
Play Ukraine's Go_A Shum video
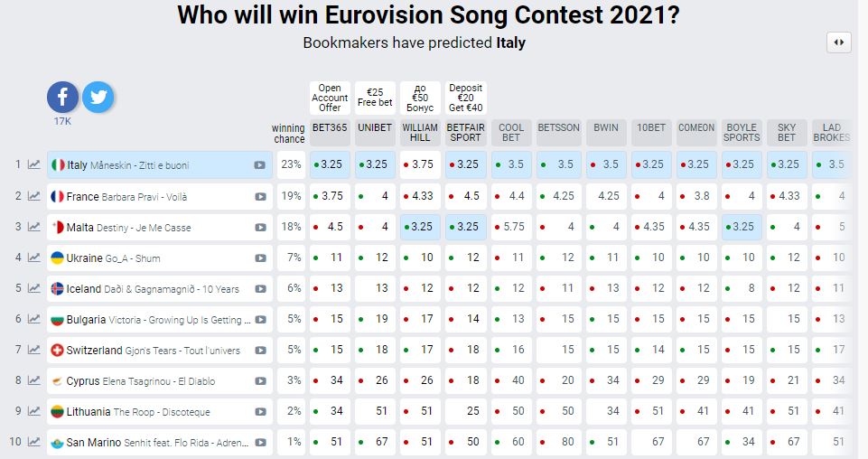pos(260,258)
